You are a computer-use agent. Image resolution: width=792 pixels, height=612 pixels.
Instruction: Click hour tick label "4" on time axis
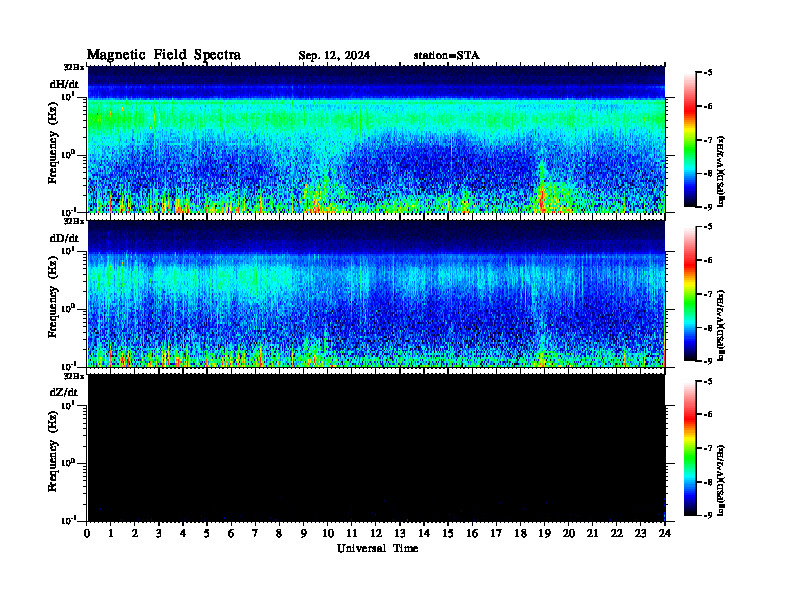click(183, 534)
